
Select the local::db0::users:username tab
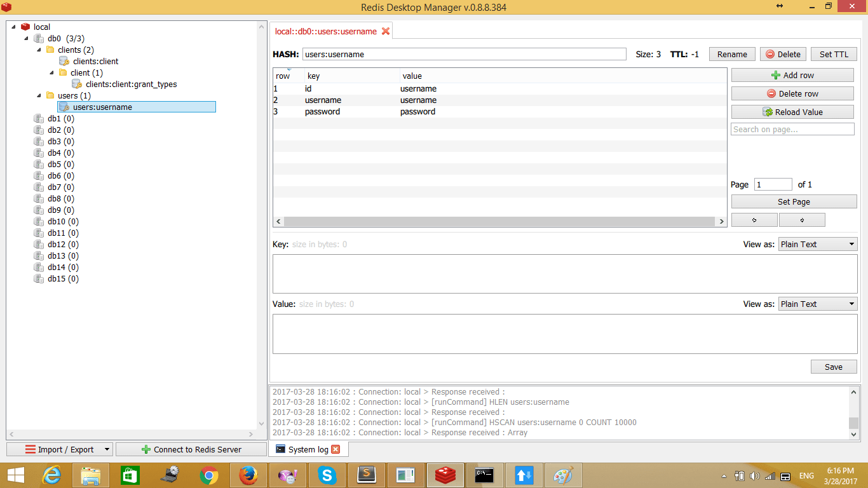tap(325, 31)
